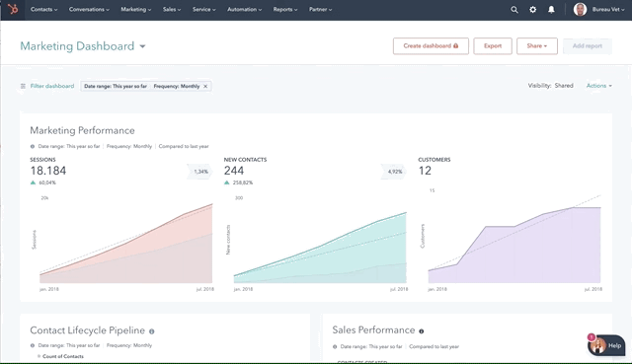This screenshot has height=364, width=632.
Task: Click the HubSpot sprocket logo
Action: [13, 9]
